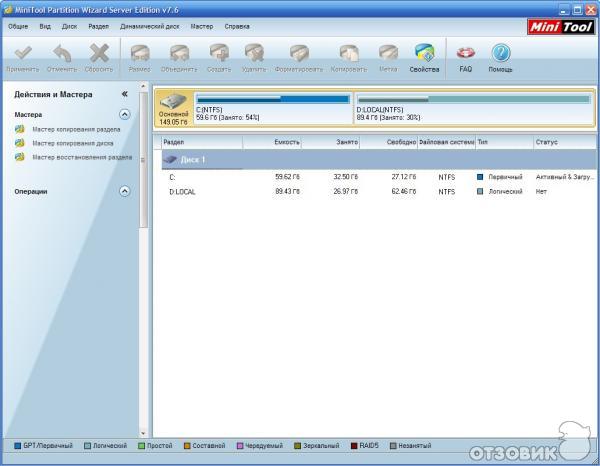
Task: Open the Справка menu
Action: (x=237, y=26)
